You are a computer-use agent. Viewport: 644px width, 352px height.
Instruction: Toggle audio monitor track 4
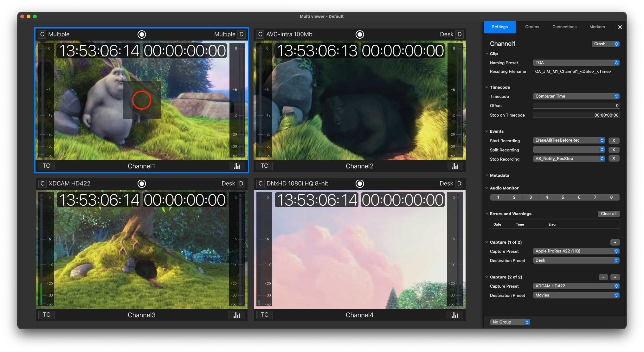pyautogui.click(x=547, y=197)
